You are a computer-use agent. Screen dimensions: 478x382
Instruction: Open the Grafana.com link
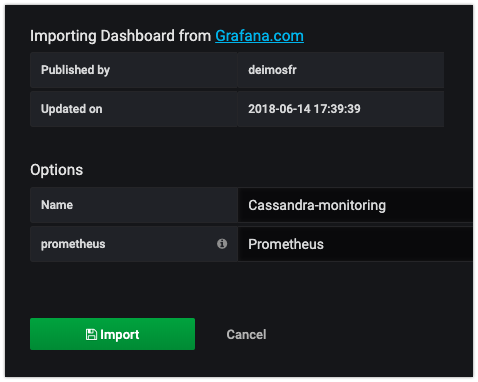[259, 36]
